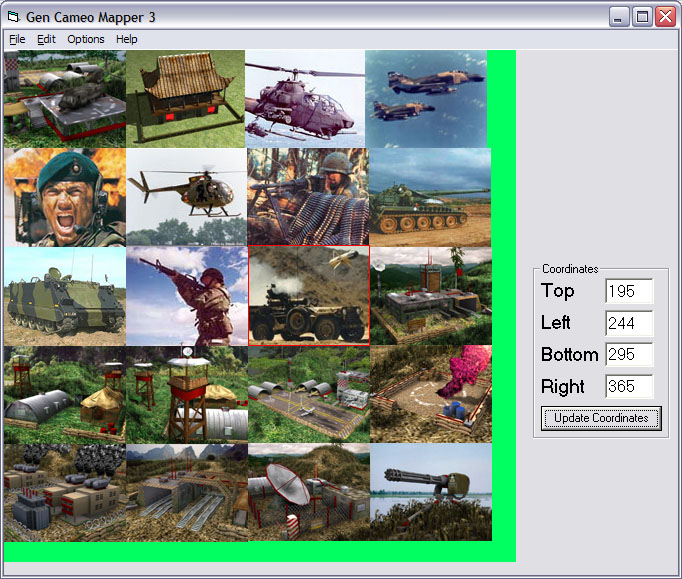
Task: Open the File menu
Action: (17, 39)
